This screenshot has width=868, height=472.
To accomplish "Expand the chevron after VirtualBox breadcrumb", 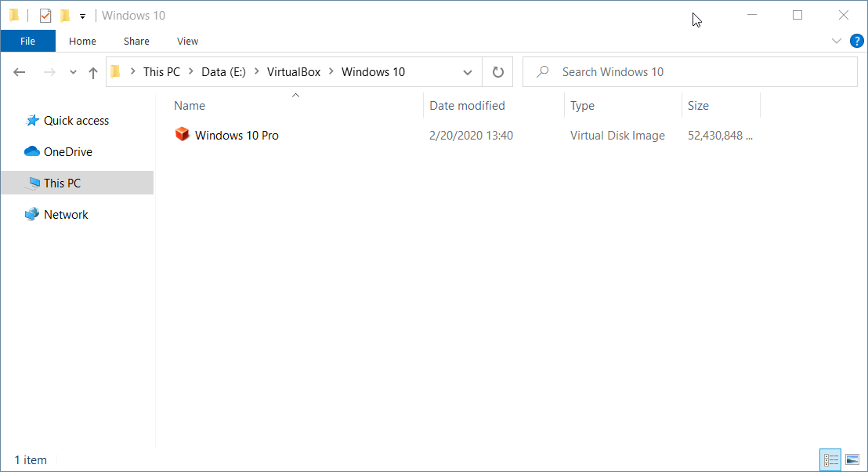I will click(331, 71).
